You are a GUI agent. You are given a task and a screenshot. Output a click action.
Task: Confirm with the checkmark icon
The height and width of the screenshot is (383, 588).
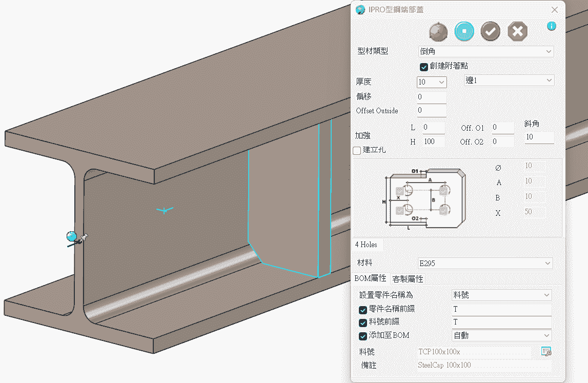coord(491,31)
